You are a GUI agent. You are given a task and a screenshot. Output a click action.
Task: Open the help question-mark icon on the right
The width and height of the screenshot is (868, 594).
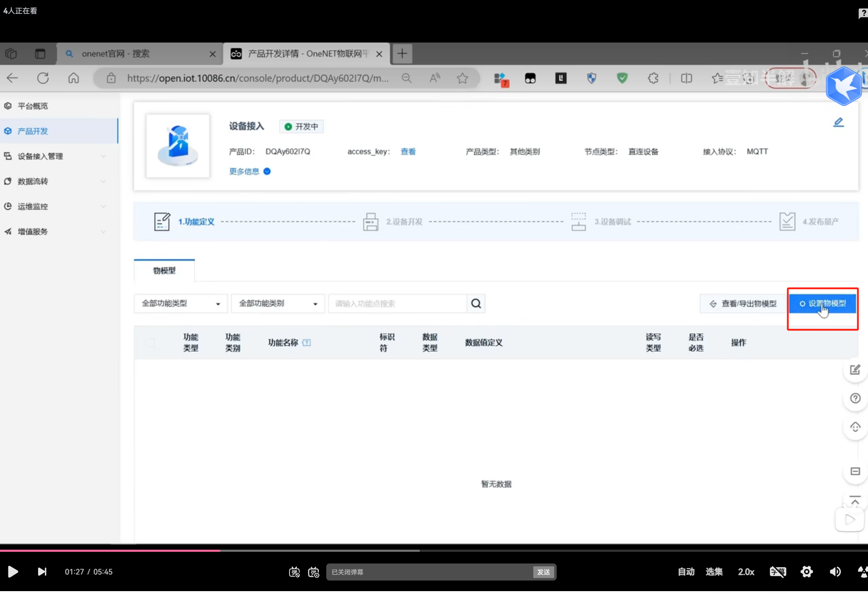click(x=855, y=398)
